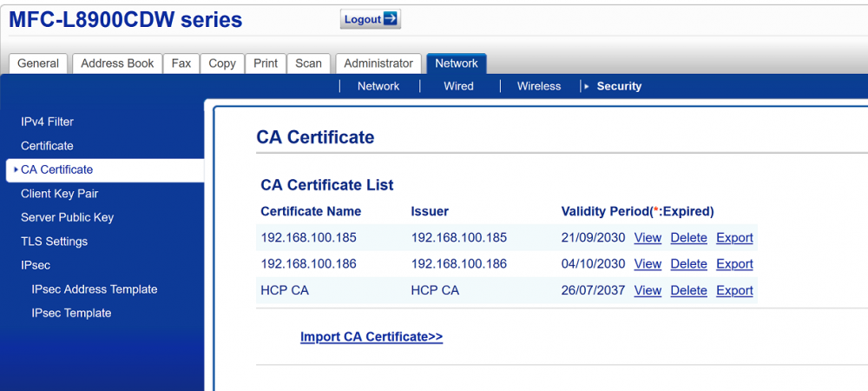The width and height of the screenshot is (868, 391).
Task: View the HCP CA certificate
Action: pyautogui.click(x=648, y=290)
